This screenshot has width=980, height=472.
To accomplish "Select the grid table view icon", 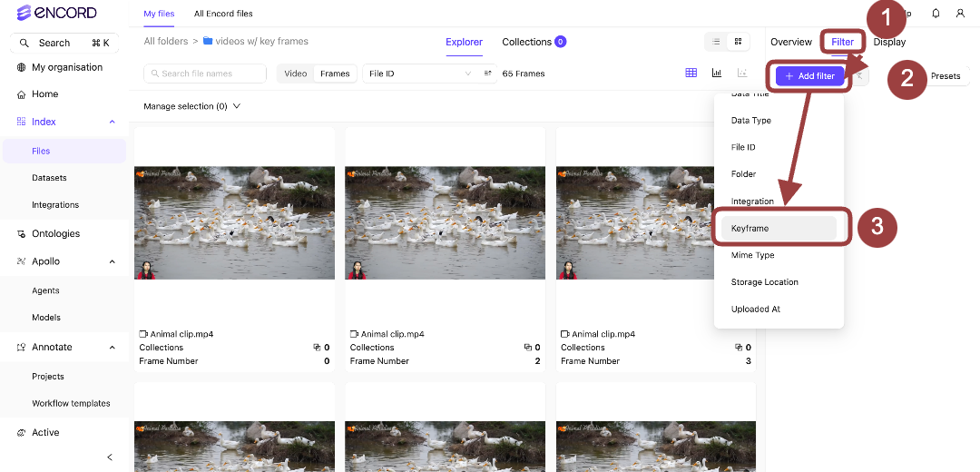I will point(691,74).
